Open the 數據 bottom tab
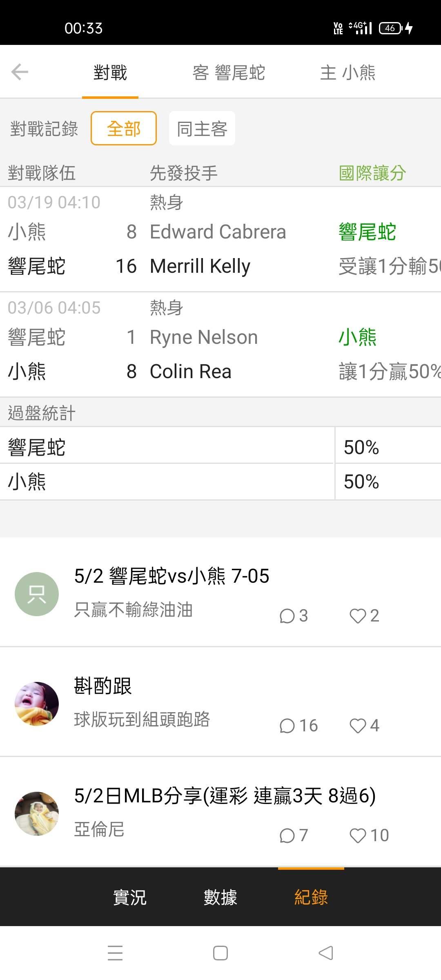441x980 pixels. point(220,897)
